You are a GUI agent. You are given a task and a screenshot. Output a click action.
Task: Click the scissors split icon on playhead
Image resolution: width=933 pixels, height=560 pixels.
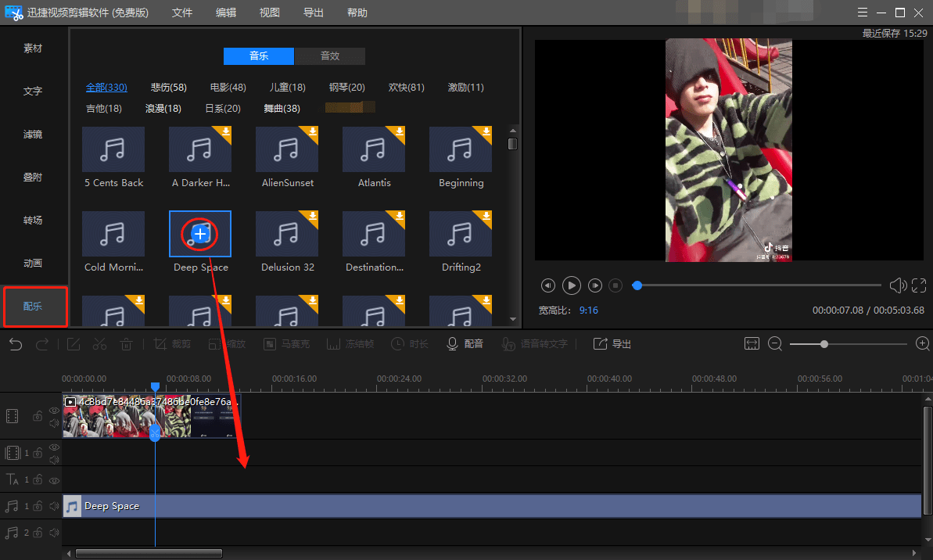click(155, 433)
